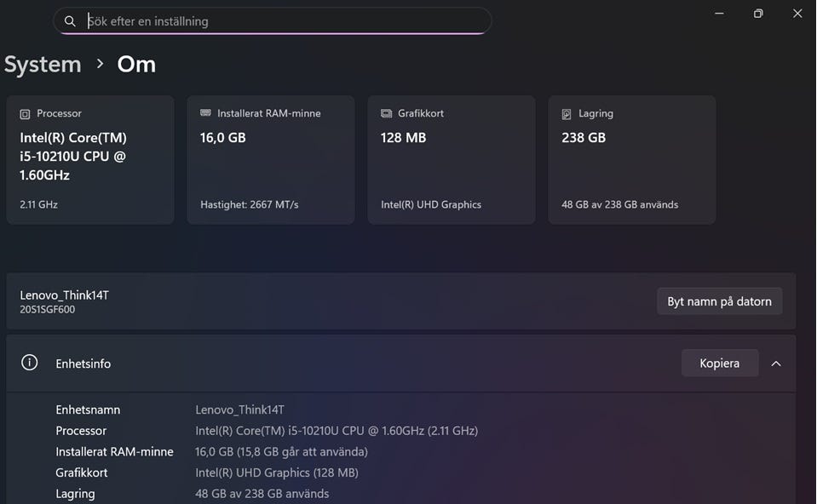
Task: Select '16,0 GB (15,8 GB går att använda)'
Action: point(281,451)
